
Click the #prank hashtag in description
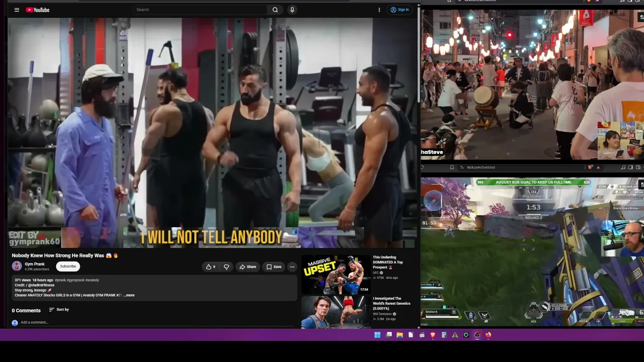tap(60, 280)
